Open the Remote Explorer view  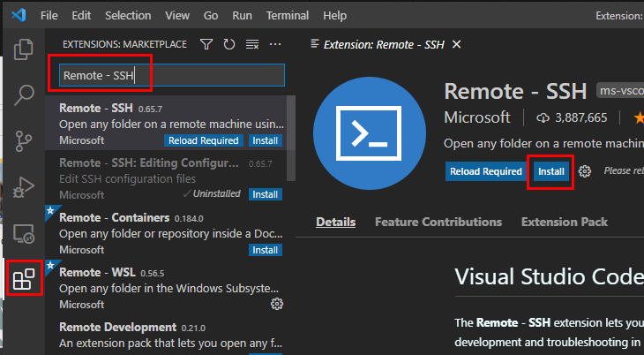(x=24, y=234)
